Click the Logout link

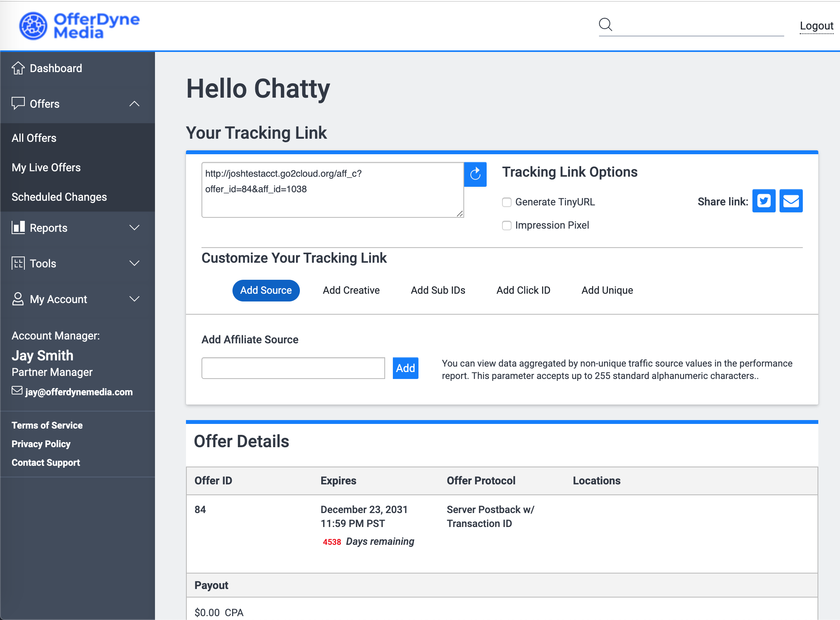pos(816,26)
